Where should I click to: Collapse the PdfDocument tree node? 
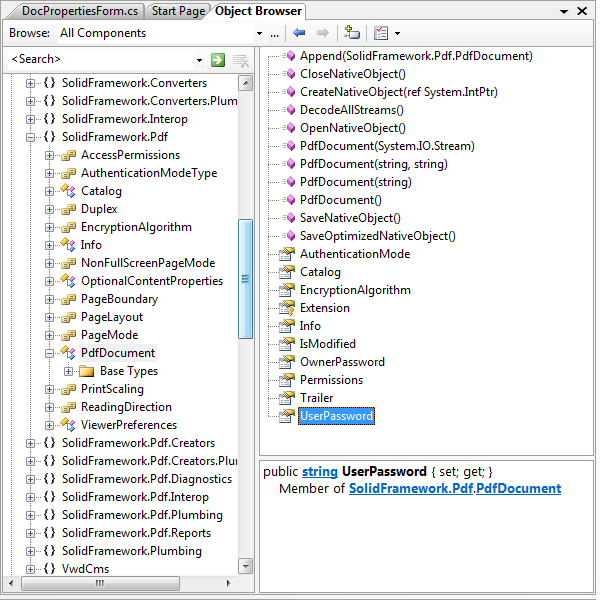coord(49,353)
